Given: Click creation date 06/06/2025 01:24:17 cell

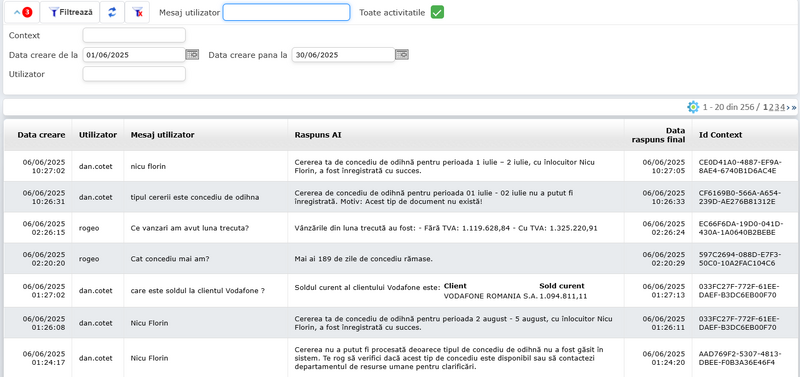Looking at the screenshot, I should (x=44, y=358).
